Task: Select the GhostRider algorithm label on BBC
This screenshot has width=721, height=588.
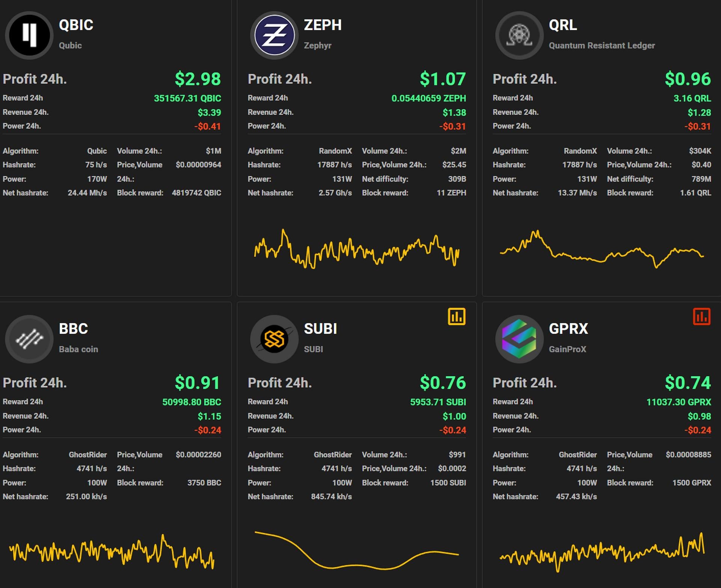Action: [x=88, y=454]
